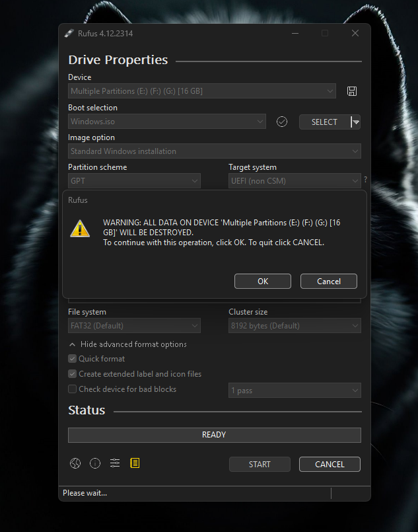Click the READY status progress bar

click(x=215, y=435)
